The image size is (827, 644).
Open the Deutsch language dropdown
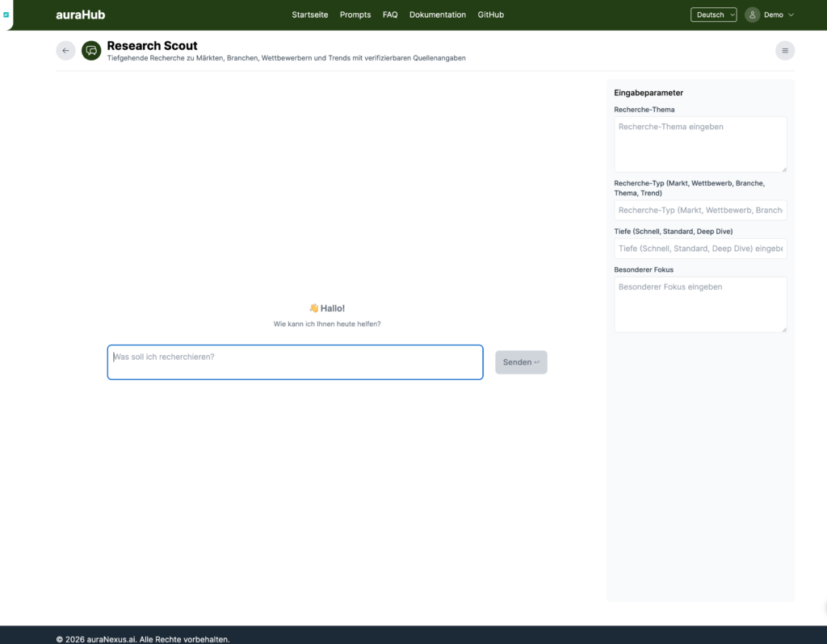click(713, 15)
